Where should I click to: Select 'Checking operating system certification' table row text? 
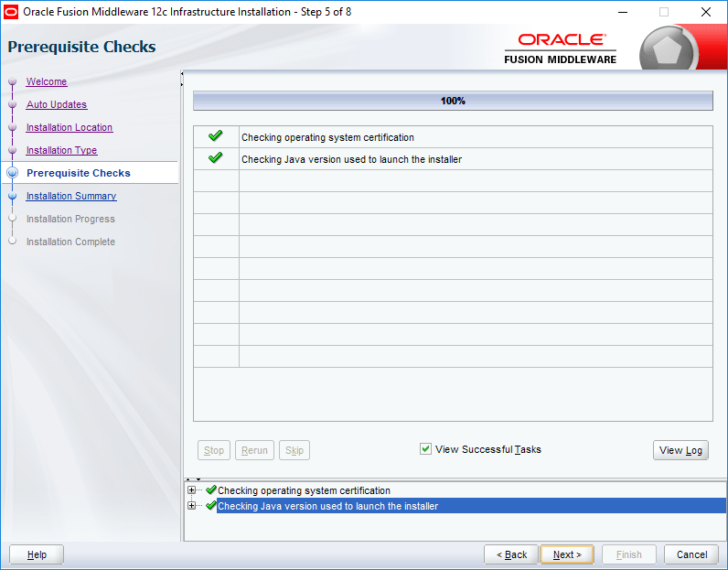point(327,137)
